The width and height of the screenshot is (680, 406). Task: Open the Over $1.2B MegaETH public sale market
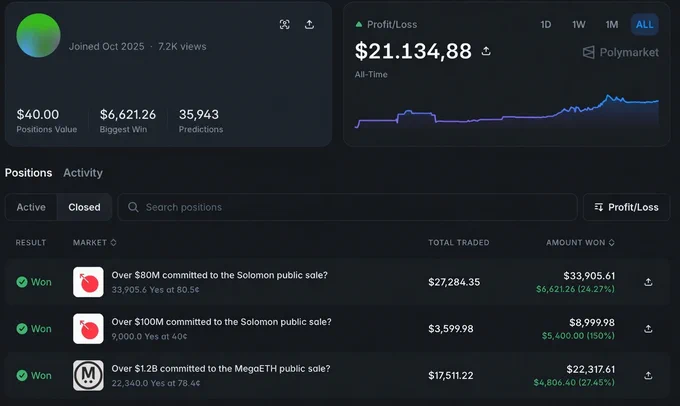pos(221,369)
